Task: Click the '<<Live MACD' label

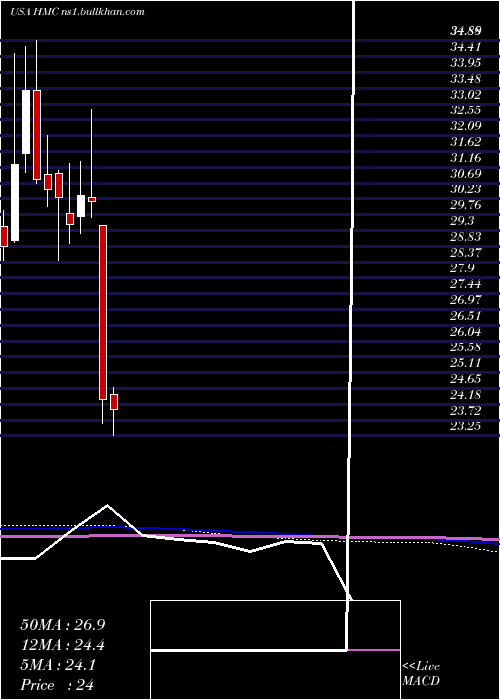Action: coord(421,674)
